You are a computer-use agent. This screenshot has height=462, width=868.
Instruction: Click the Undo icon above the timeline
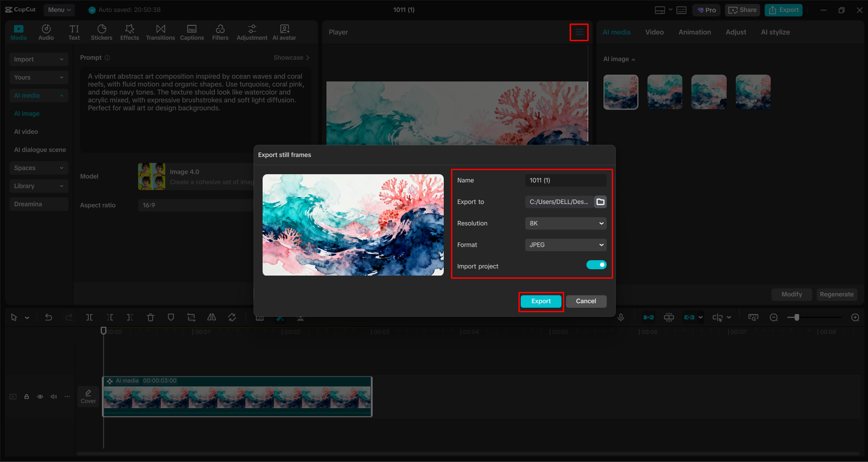pos(48,317)
